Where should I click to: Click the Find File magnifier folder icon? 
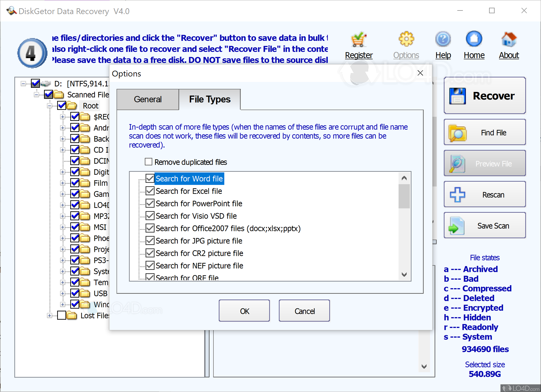[x=457, y=133]
